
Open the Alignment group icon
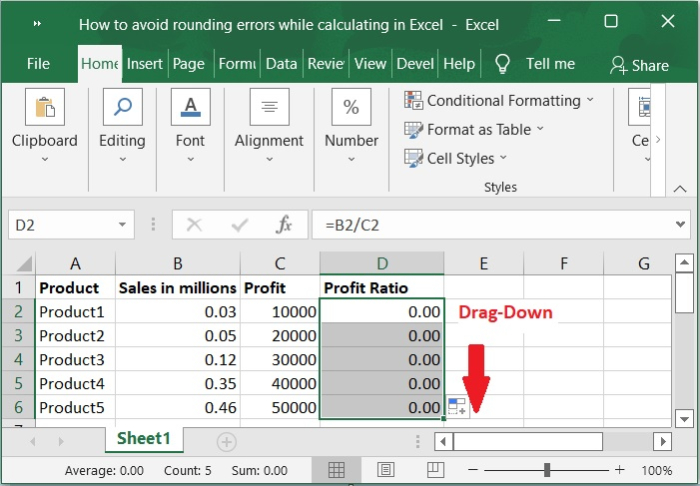[x=269, y=108]
